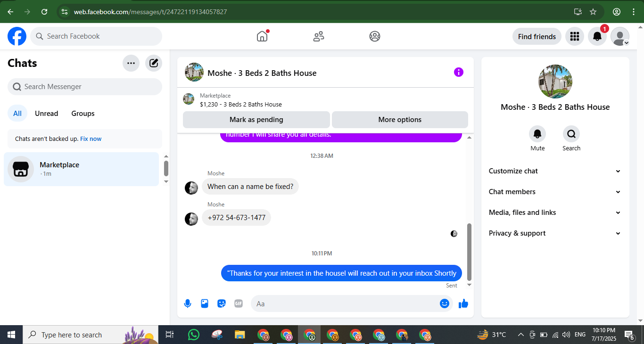Expand Media, files and links section
This screenshot has width=644, height=344.
click(x=555, y=213)
